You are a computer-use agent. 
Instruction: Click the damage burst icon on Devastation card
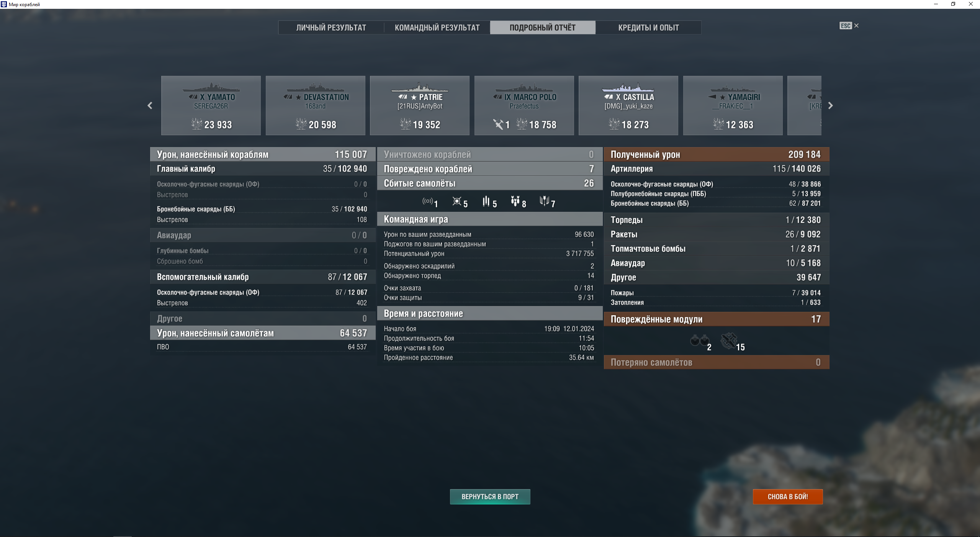[x=301, y=124]
